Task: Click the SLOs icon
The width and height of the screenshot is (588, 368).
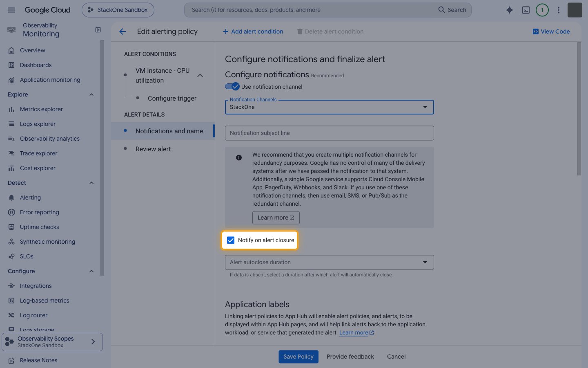Action: (11, 256)
